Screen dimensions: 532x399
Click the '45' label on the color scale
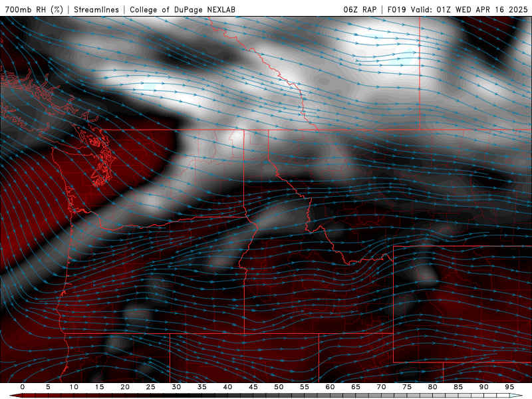pos(253,387)
